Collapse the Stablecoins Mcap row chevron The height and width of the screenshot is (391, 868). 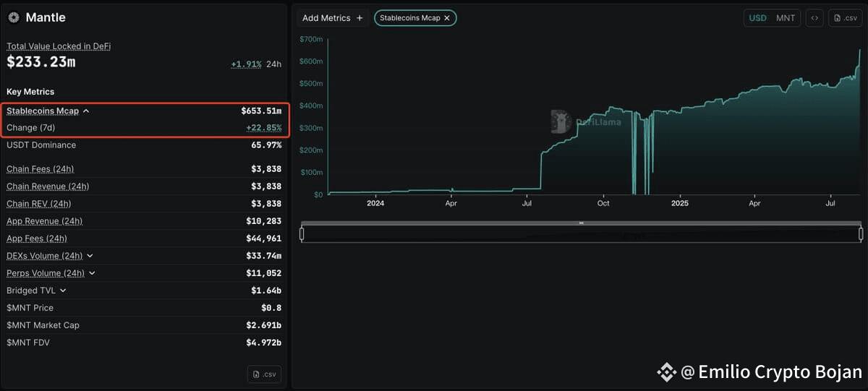86,111
